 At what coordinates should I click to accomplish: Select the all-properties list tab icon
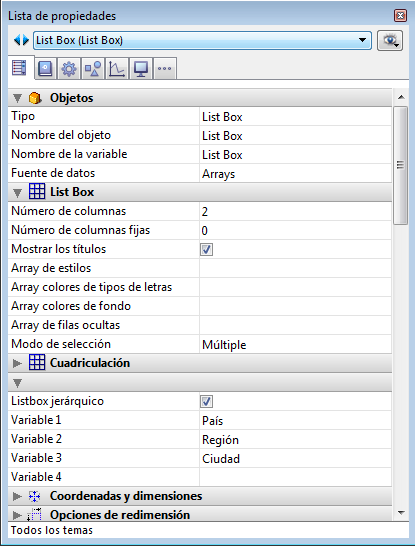click(x=19, y=68)
